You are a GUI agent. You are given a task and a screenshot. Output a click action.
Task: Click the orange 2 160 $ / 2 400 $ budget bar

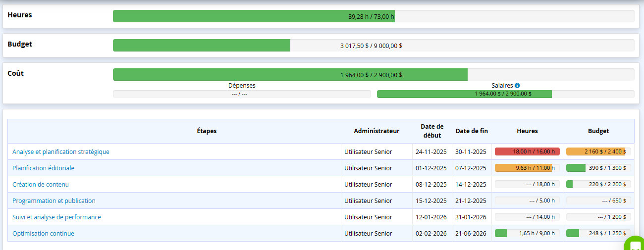(x=598, y=152)
